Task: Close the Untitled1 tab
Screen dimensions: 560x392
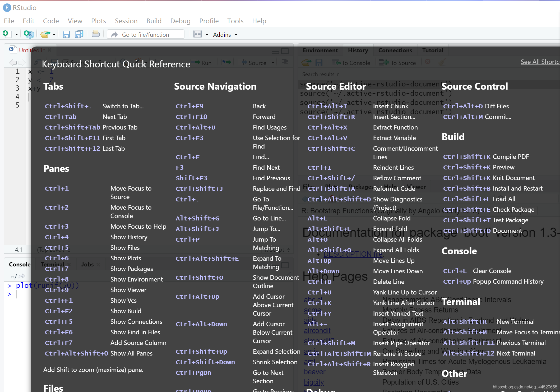Action: point(49,50)
